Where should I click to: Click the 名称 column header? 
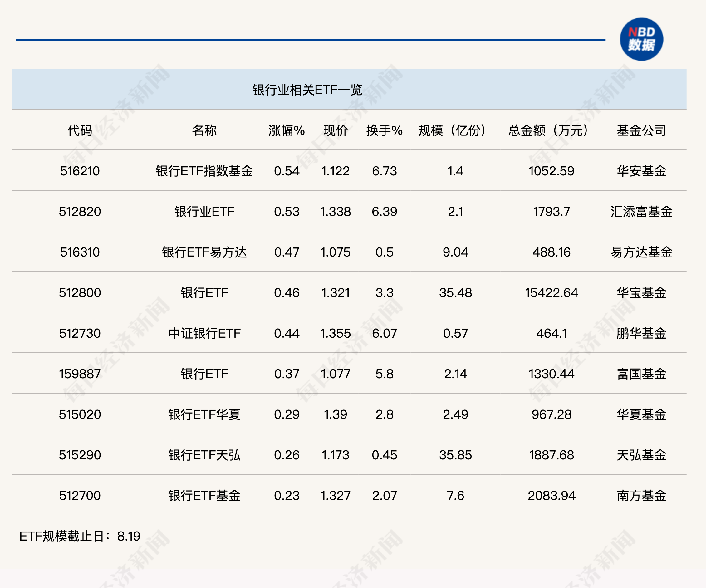pyautogui.click(x=204, y=130)
